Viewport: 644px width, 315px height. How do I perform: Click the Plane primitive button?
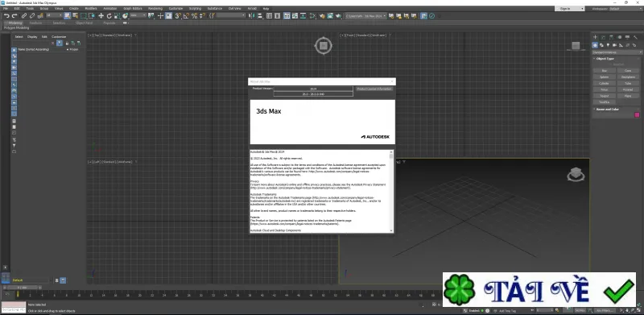tap(628, 96)
